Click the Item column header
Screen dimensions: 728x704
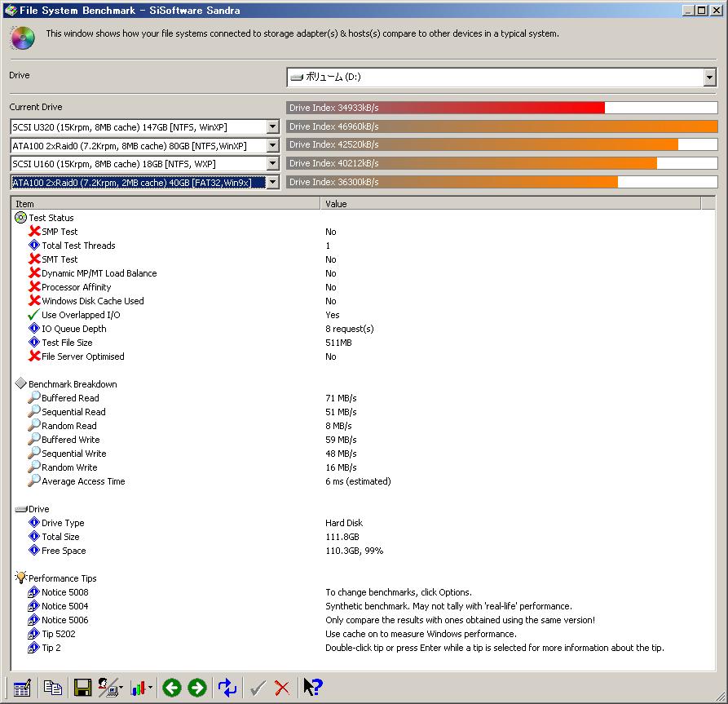165,204
